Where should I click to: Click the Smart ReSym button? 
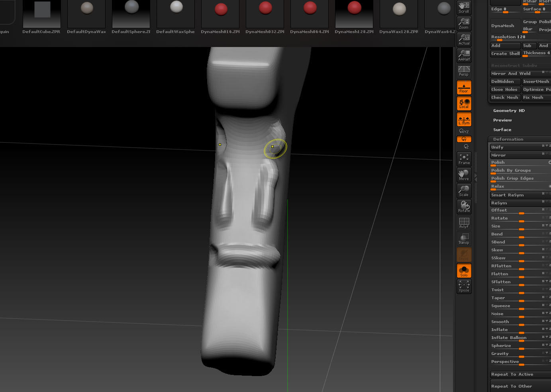pyautogui.click(x=520, y=195)
